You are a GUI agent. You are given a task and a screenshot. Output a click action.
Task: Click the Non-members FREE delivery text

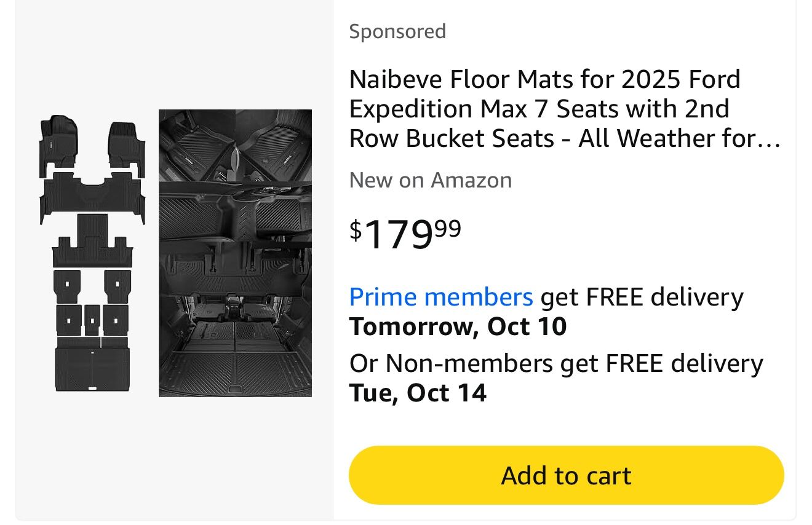click(555, 363)
